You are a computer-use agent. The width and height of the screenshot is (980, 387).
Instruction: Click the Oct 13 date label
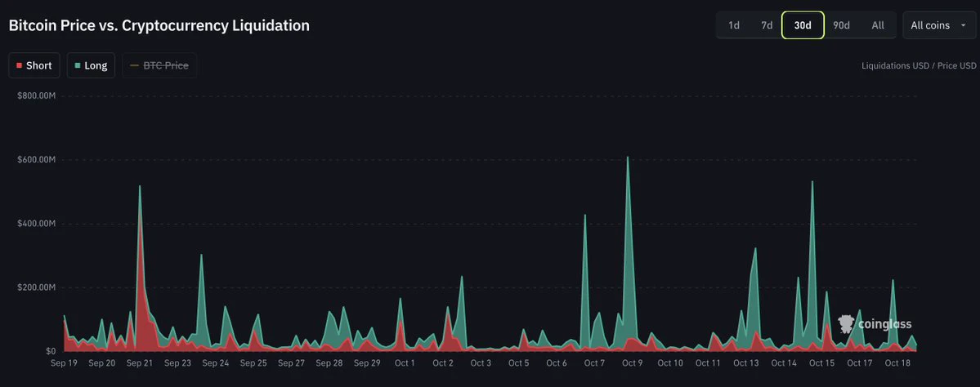[x=745, y=363]
